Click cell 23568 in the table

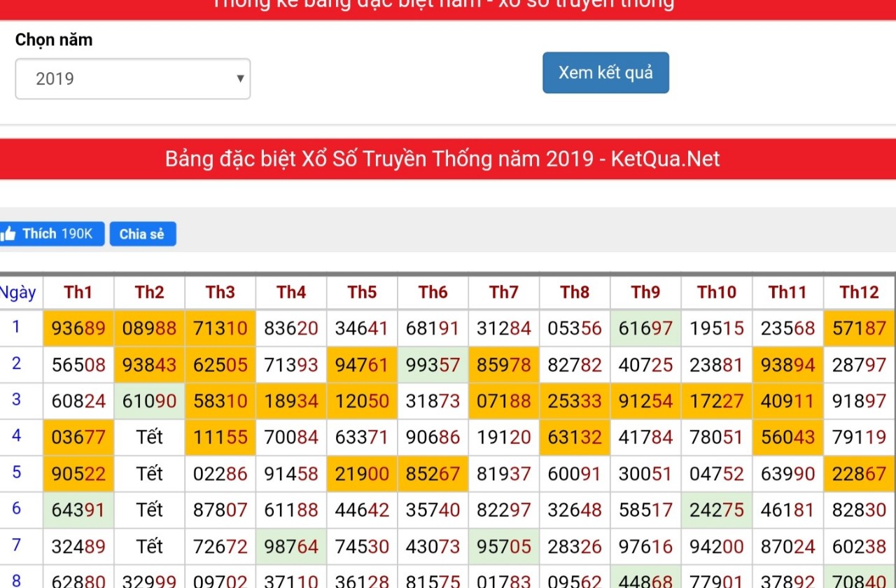[x=787, y=328]
